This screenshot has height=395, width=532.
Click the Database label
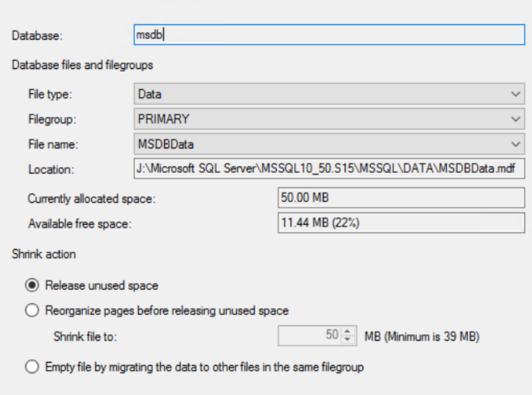coord(37,36)
